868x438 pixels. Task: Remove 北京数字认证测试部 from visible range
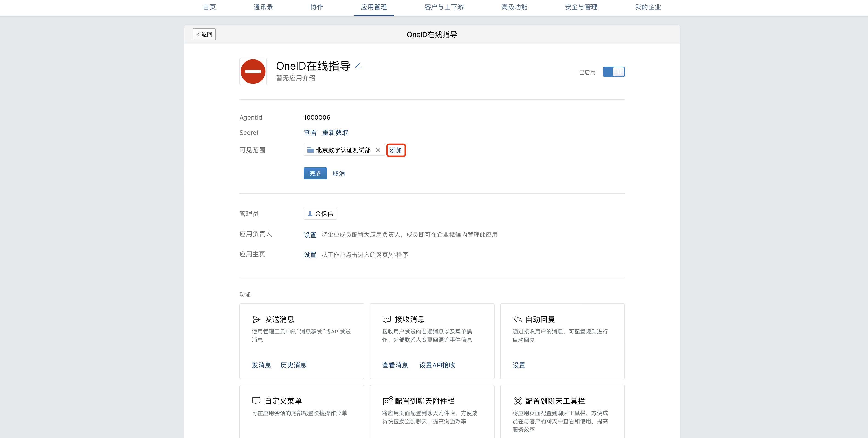(x=378, y=150)
